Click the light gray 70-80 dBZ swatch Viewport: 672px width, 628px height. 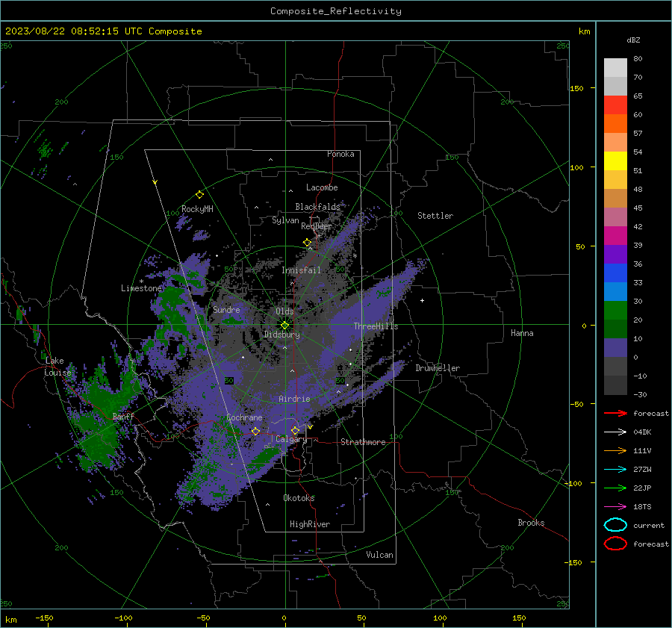[x=615, y=68]
